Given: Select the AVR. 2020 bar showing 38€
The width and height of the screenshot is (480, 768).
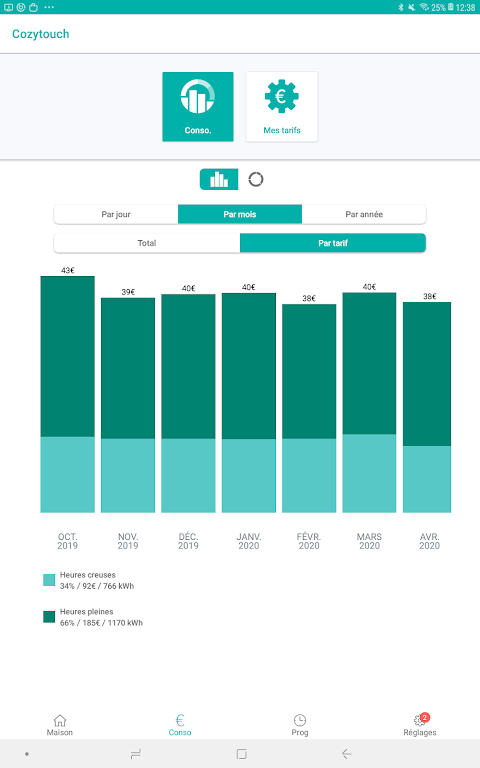Looking at the screenshot, I should coord(427,407).
